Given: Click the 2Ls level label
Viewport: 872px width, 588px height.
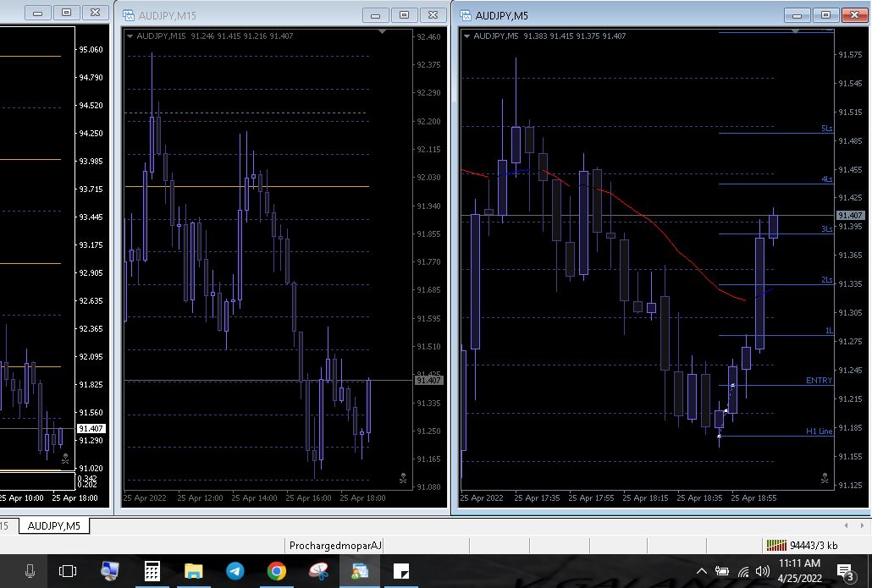Looking at the screenshot, I should click(x=827, y=279).
